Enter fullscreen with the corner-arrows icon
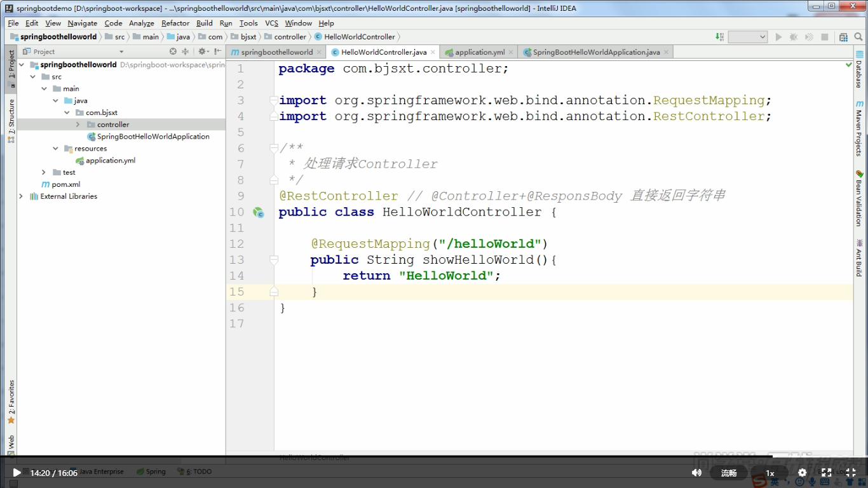 (x=851, y=473)
